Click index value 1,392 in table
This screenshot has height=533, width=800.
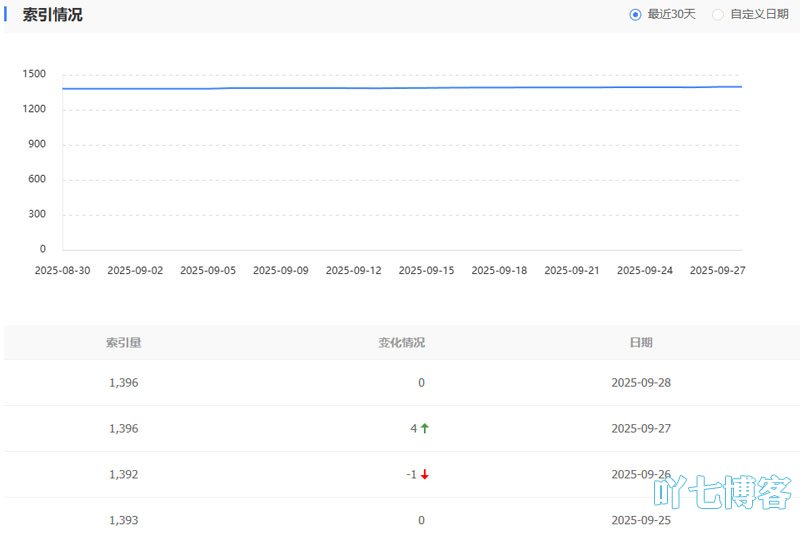[x=123, y=474]
